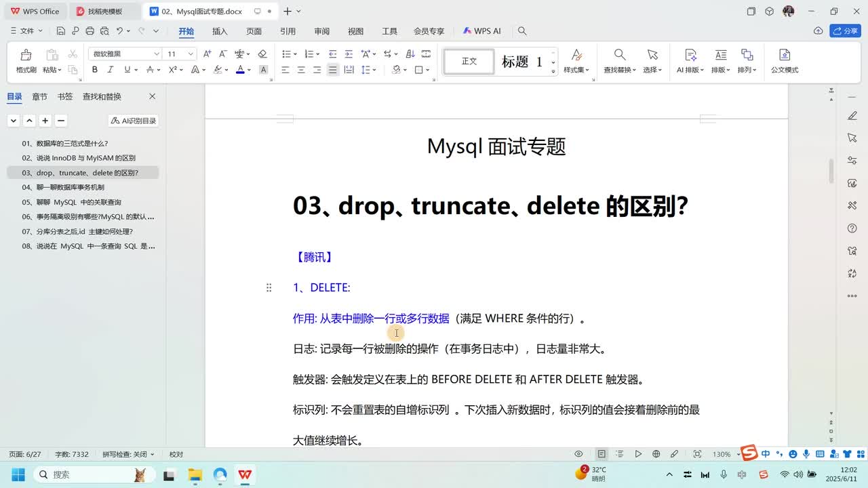Click the 分享 share button
This screenshot has width=868, height=488.
click(845, 31)
